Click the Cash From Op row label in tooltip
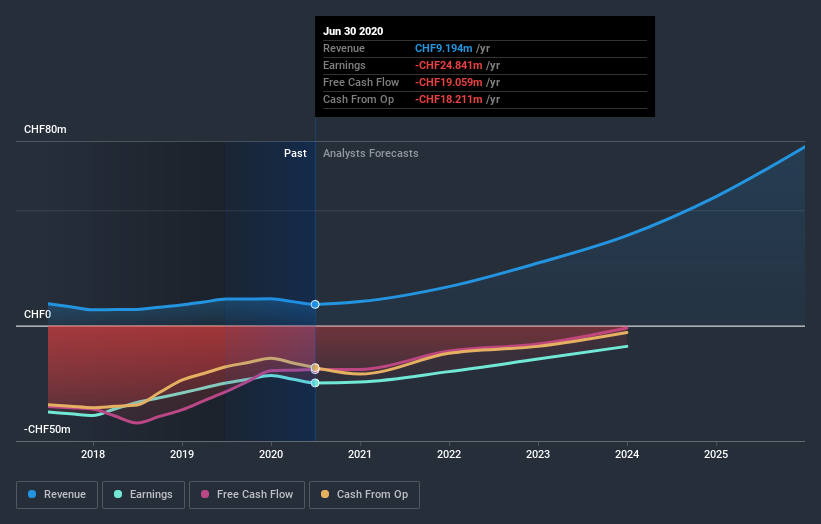821x524 pixels. 359,99
